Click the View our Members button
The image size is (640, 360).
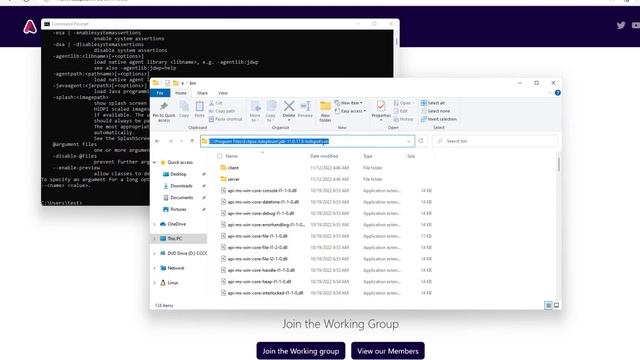(x=388, y=351)
